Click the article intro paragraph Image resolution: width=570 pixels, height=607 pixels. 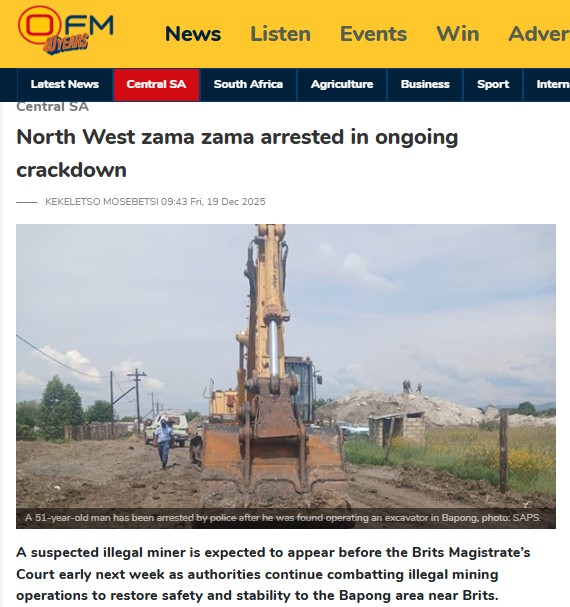(273, 574)
